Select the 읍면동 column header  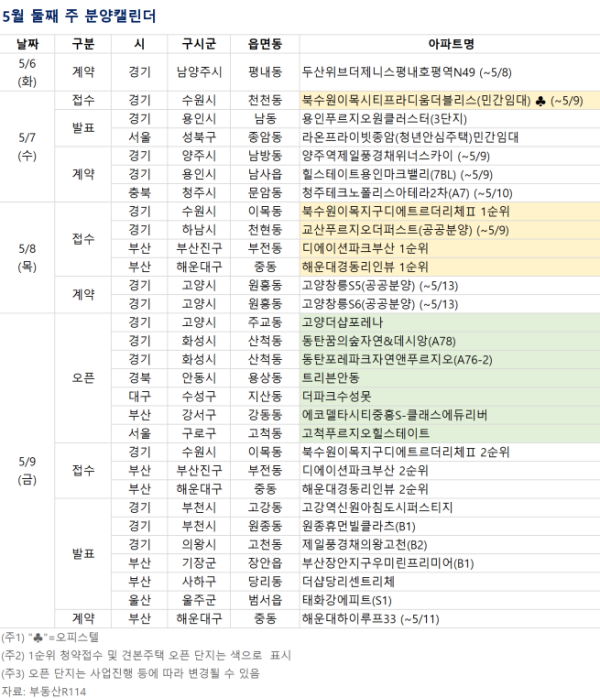(x=264, y=44)
